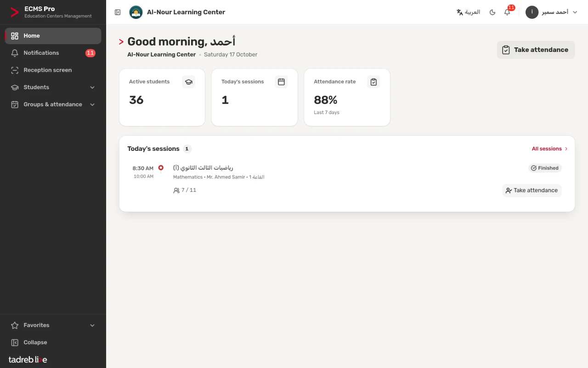
Task: Click the 8:30 AM session time
Action: (143, 168)
